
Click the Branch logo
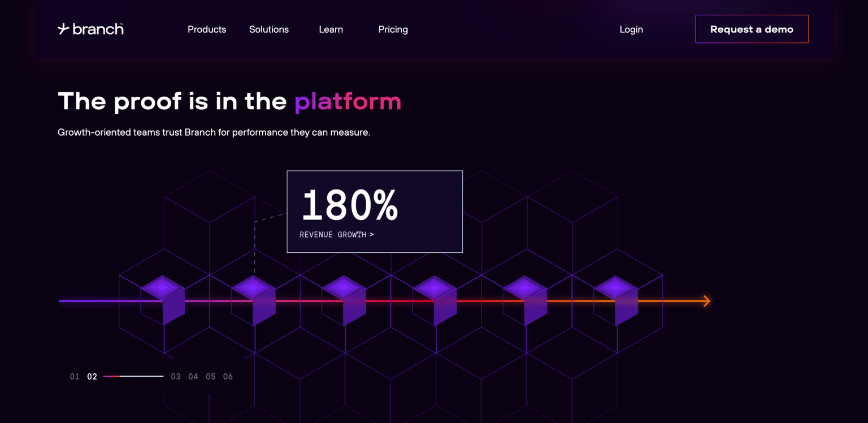(x=90, y=29)
